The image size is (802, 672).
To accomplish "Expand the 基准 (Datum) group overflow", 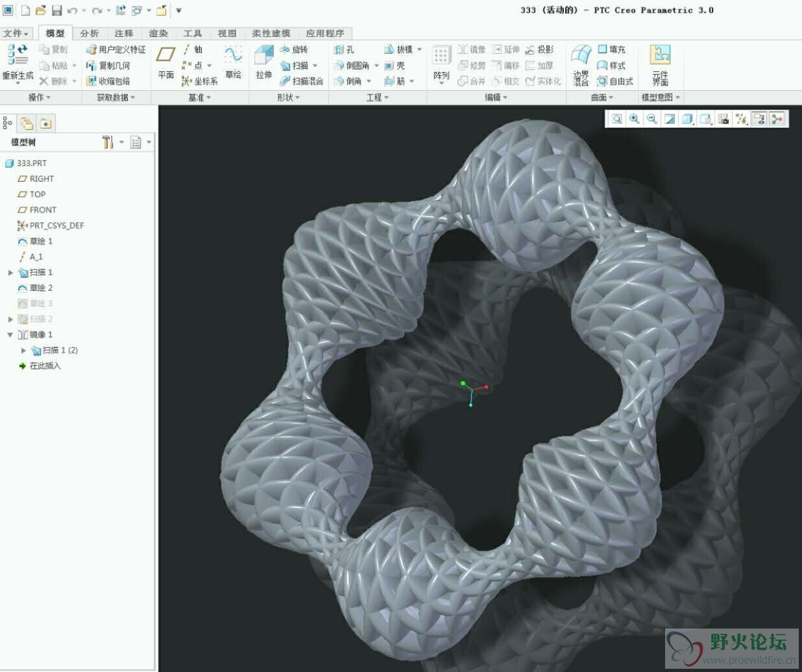I will point(200,97).
